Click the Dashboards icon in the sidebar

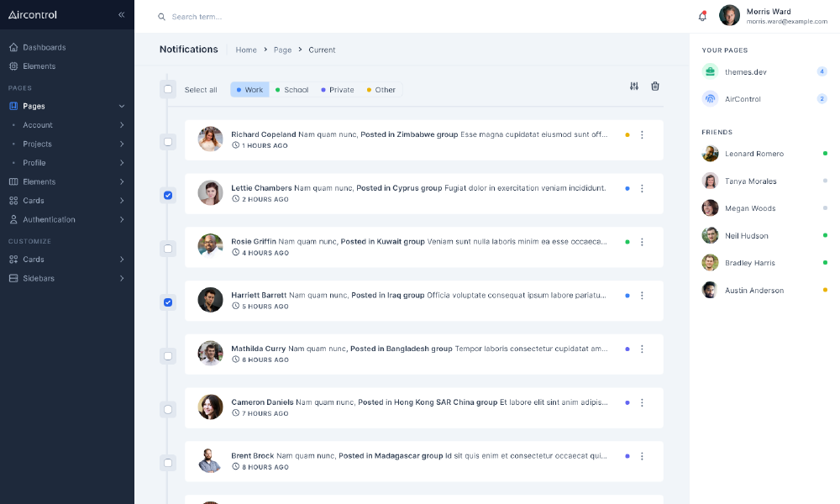pyautogui.click(x=12, y=47)
